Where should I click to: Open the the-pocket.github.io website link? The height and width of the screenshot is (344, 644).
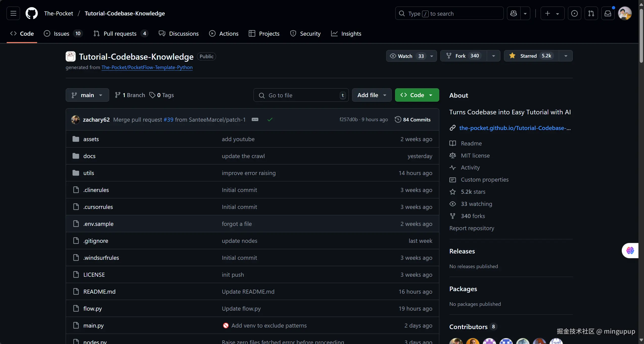(515, 128)
